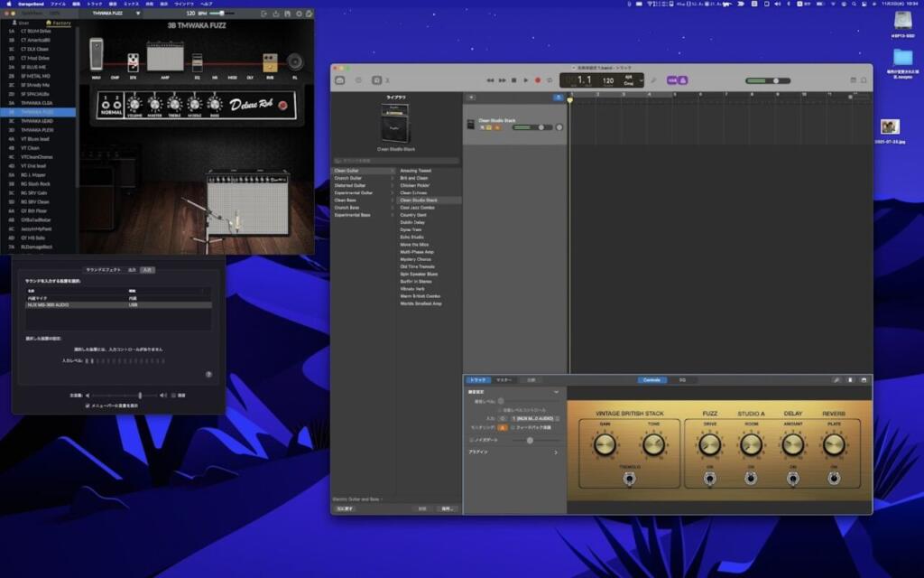This screenshot has height=578, width=924.
Task: Toggle the cycle loop button
Action: click(x=550, y=80)
